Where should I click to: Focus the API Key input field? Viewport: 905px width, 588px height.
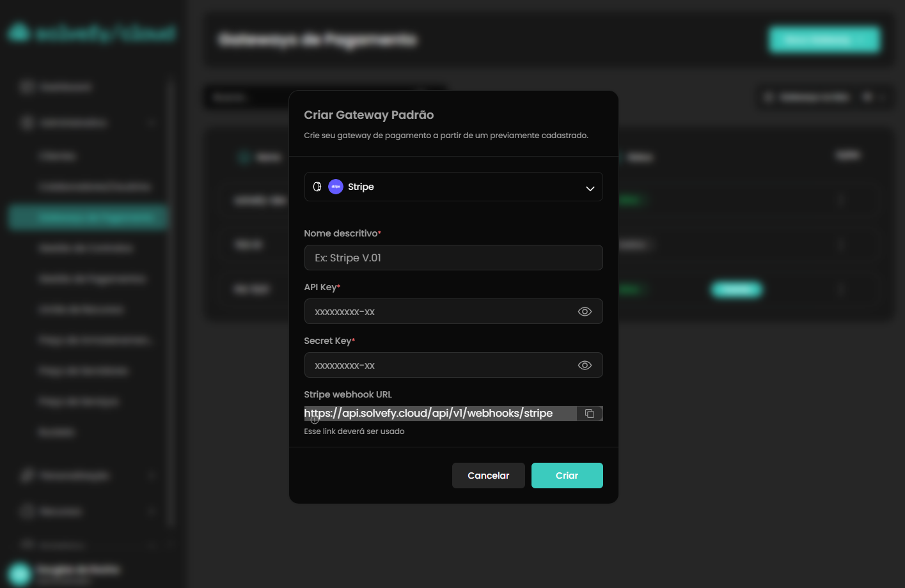[453, 311]
